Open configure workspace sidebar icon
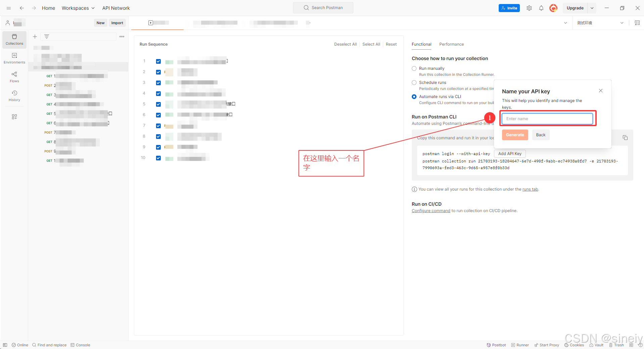The width and height of the screenshot is (644, 349). [x=14, y=117]
